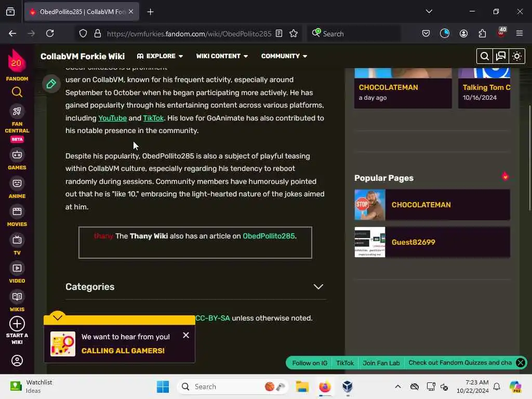
Task: Open Windows Start menu
Action: click(x=163, y=387)
